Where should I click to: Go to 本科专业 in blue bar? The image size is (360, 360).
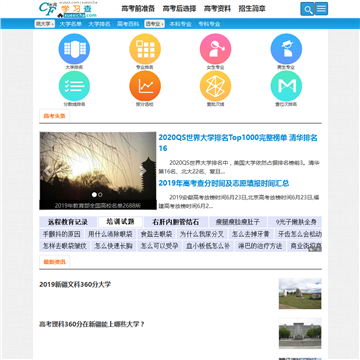pos(181,24)
